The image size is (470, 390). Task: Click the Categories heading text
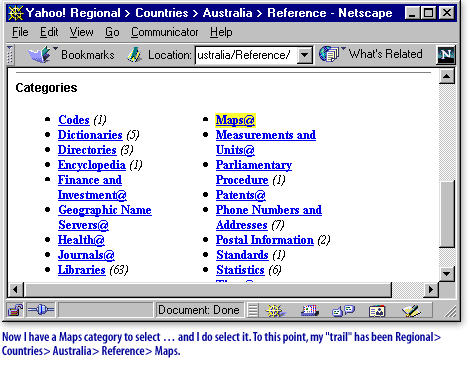point(46,88)
